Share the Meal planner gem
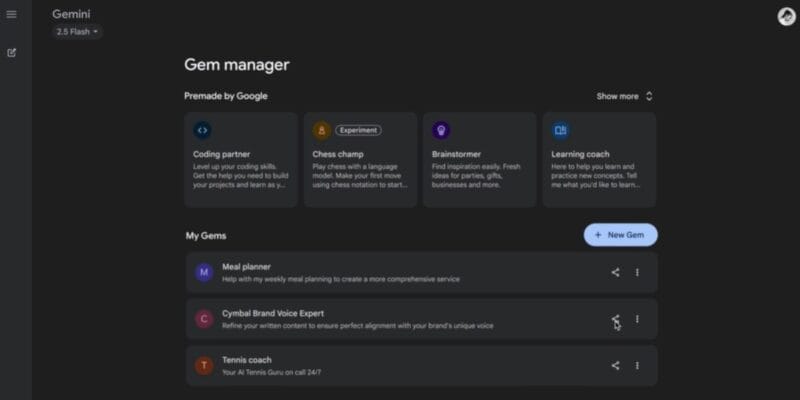This screenshot has height=400, width=800. point(615,272)
